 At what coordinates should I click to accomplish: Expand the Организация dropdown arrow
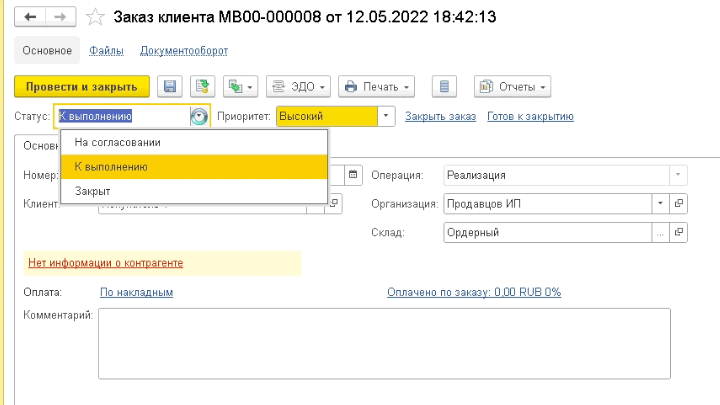[660, 203]
